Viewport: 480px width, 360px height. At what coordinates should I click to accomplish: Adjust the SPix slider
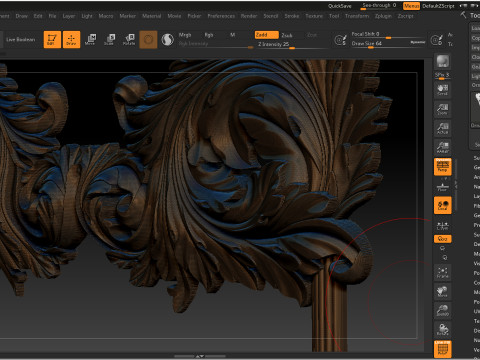443,76
